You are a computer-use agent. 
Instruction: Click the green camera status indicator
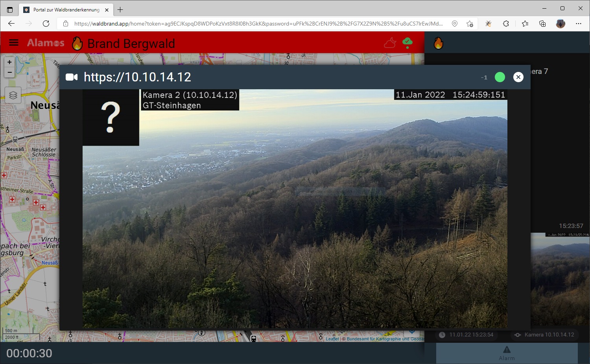(x=500, y=77)
